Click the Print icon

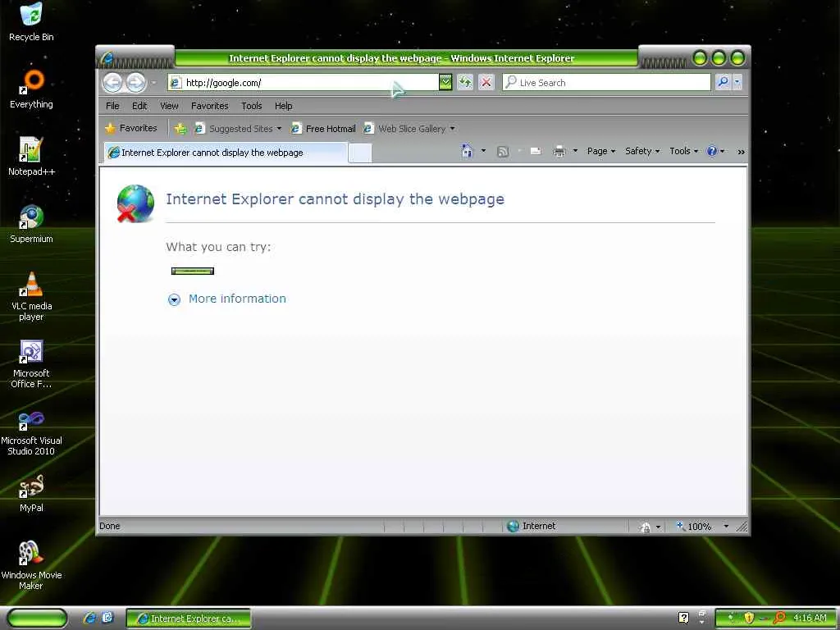559,152
